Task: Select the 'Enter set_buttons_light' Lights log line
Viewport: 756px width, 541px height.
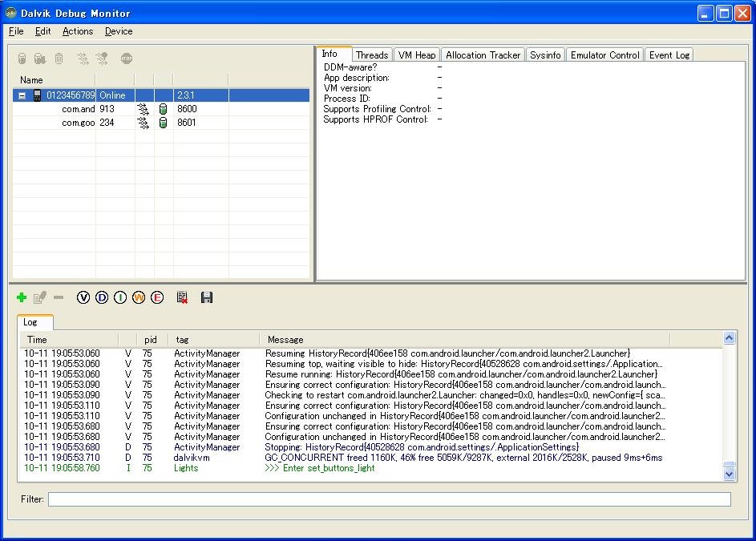Action: click(x=371, y=468)
